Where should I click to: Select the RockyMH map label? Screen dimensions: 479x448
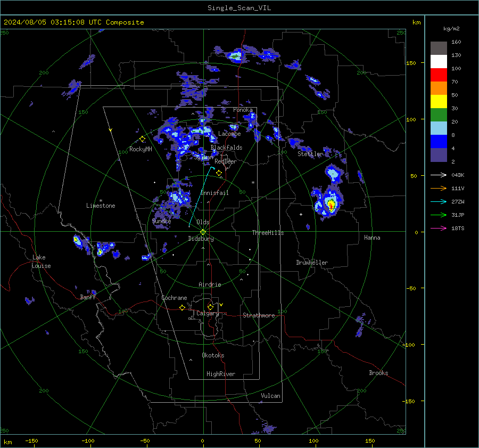141,149
